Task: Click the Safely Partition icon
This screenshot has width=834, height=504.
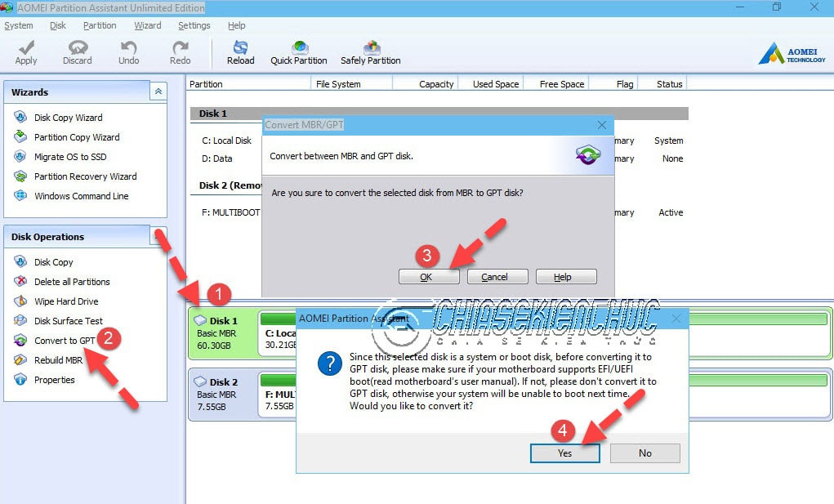Action: [369, 51]
